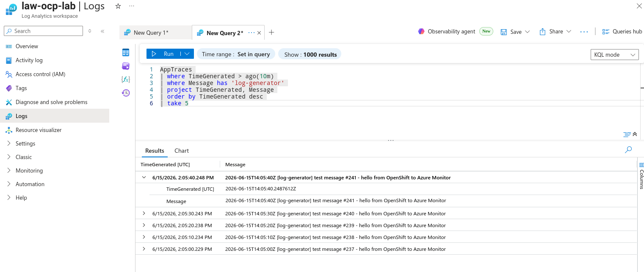The image size is (644, 272).
Task: Open Access control (IAM)
Action: [40, 74]
